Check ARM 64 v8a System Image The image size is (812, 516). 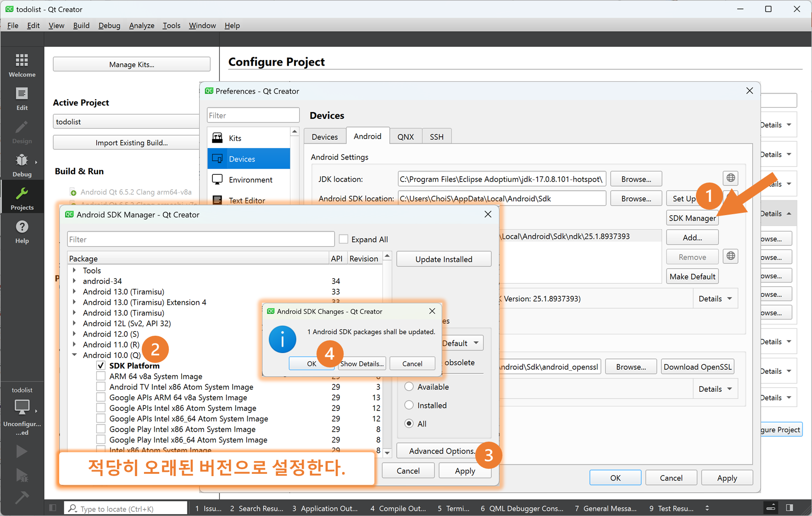101,376
